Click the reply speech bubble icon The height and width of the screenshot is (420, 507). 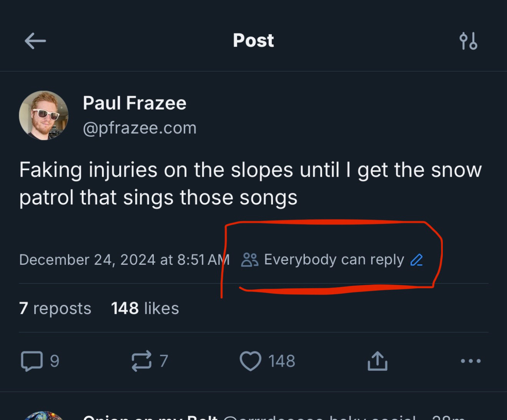[x=32, y=361]
